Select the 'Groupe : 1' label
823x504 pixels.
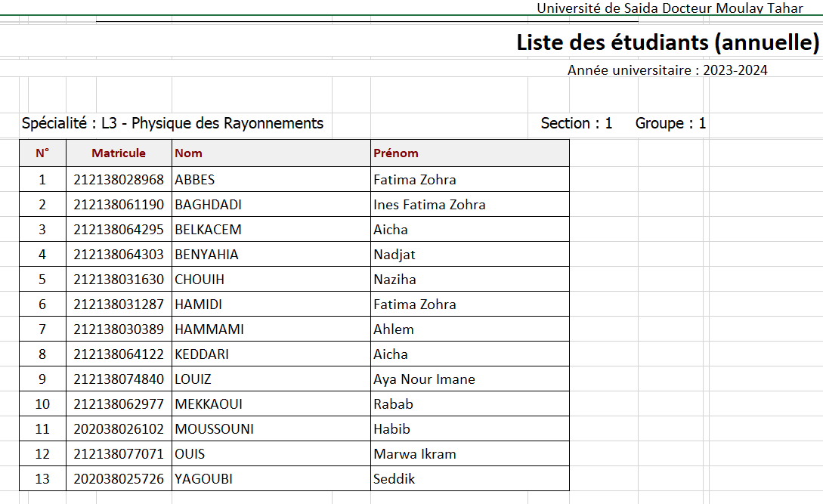670,123
